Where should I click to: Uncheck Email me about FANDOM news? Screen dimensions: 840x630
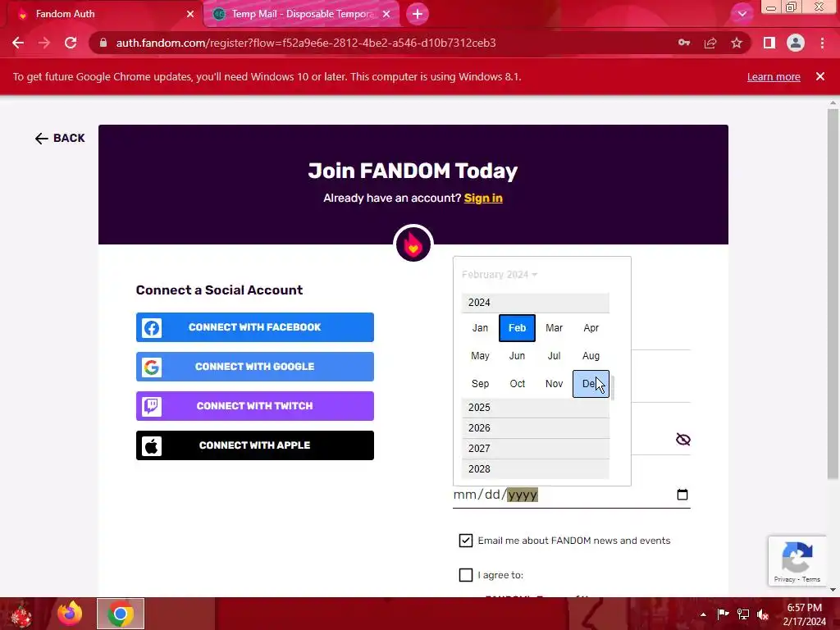point(466,541)
